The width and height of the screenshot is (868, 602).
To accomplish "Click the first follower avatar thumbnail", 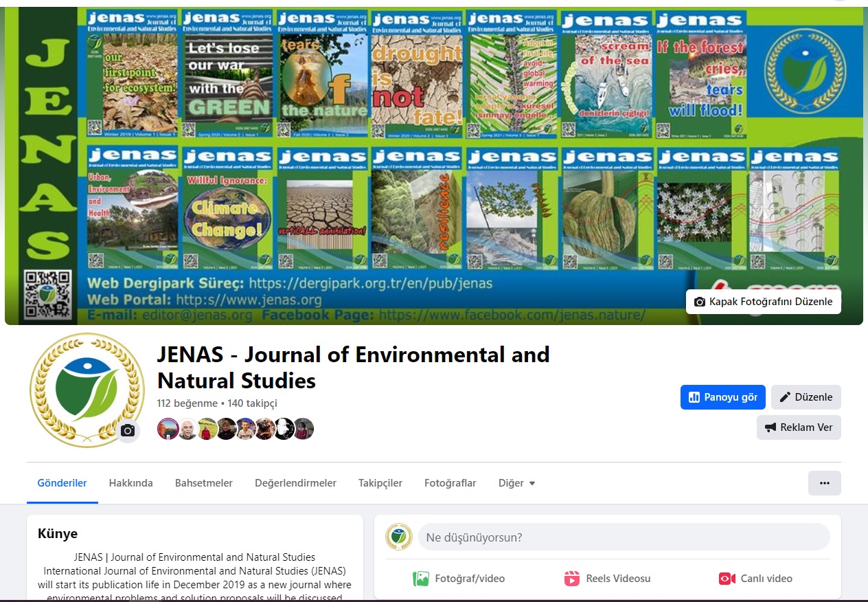I will pos(168,428).
